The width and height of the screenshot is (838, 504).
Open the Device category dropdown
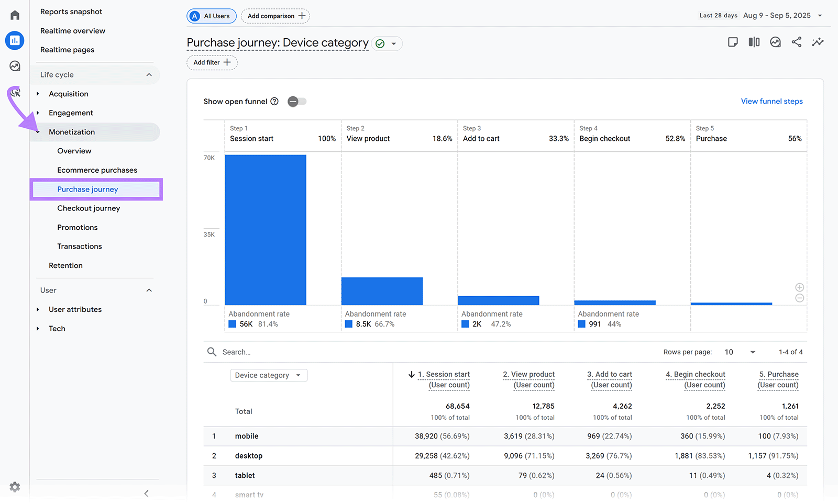(x=269, y=375)
